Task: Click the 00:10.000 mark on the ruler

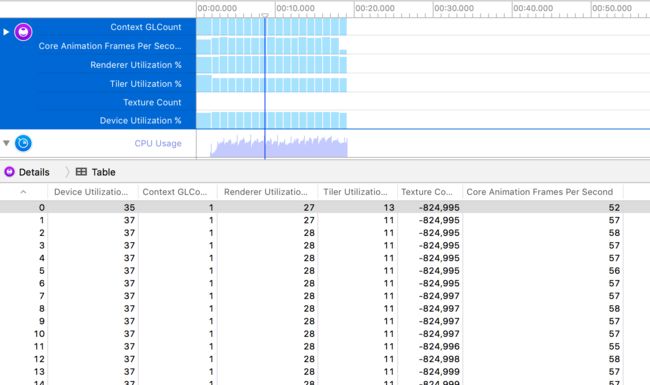Action: (x=296, y=8)
